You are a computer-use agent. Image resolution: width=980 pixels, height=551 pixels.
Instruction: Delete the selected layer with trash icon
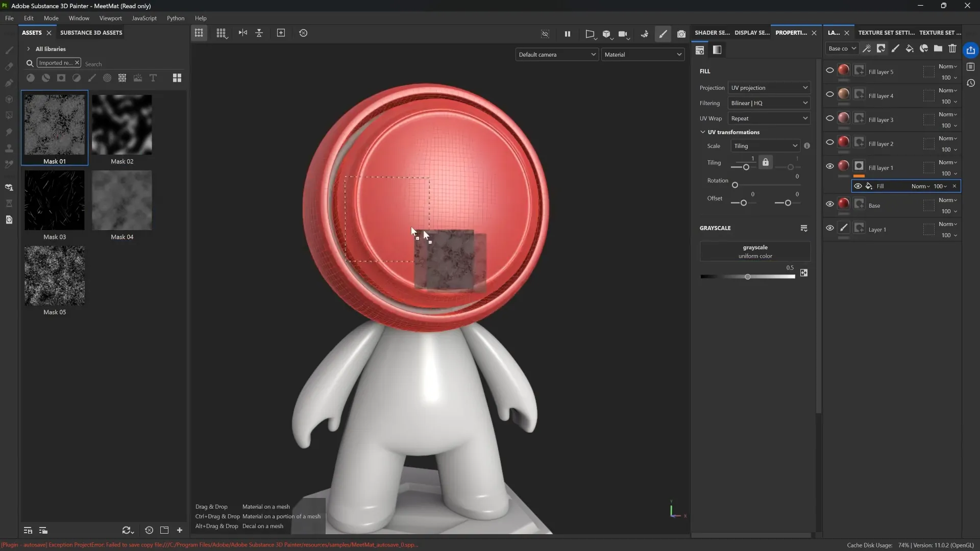[x=952, y=48]
